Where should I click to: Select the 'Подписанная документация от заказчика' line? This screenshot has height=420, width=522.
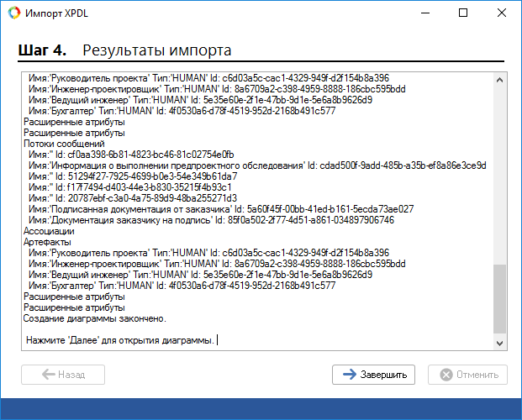(221, 209)
